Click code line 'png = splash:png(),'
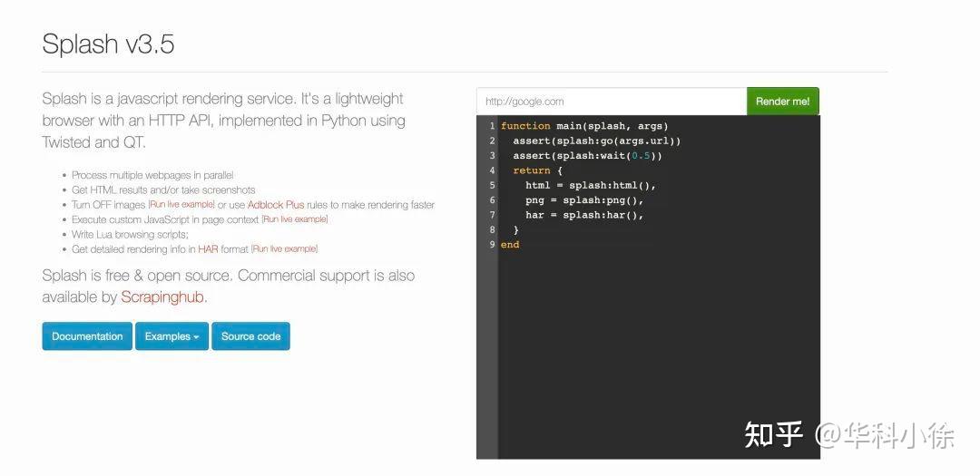980x476 pixels. tap(584, 200)
